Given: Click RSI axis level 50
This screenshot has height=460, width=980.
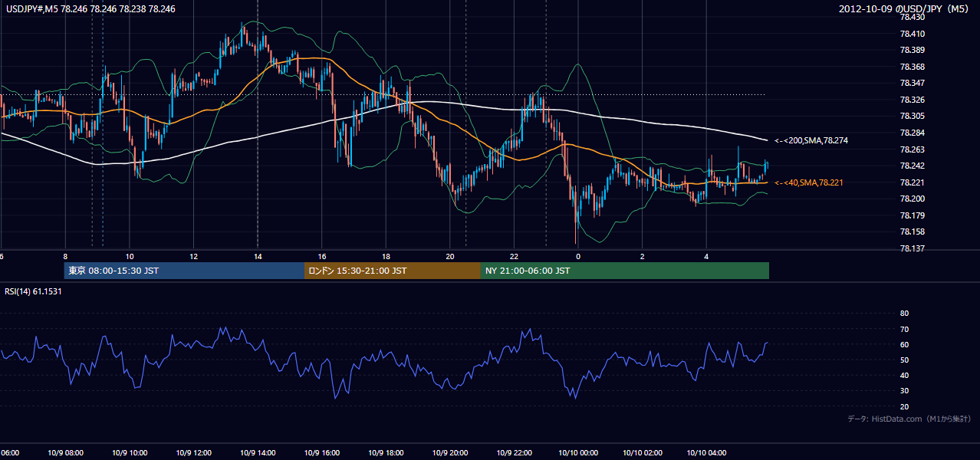Looking at the screenshot, I should point(904,360).
